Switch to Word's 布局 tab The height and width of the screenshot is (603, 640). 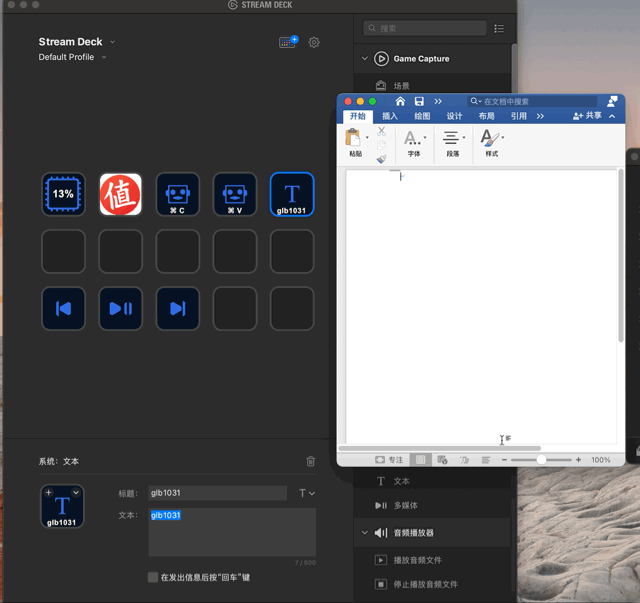487,116
